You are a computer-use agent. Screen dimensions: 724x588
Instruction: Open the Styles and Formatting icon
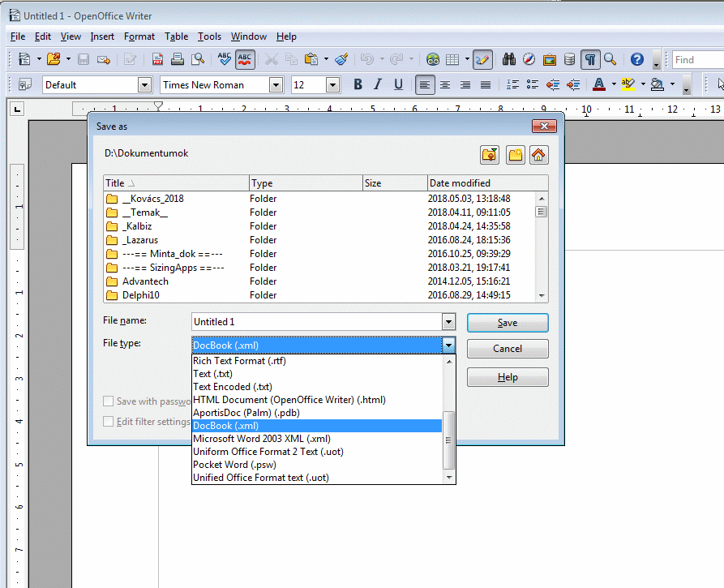click(24, 84)
